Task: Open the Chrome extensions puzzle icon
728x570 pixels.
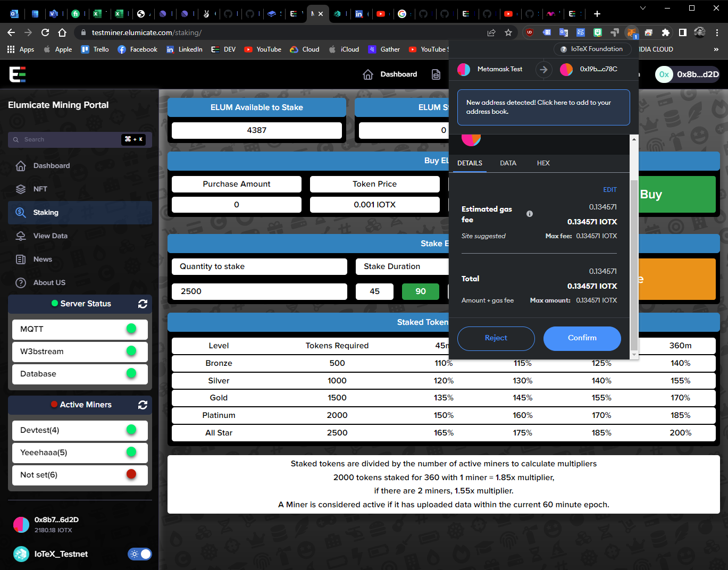Action: 665,32
